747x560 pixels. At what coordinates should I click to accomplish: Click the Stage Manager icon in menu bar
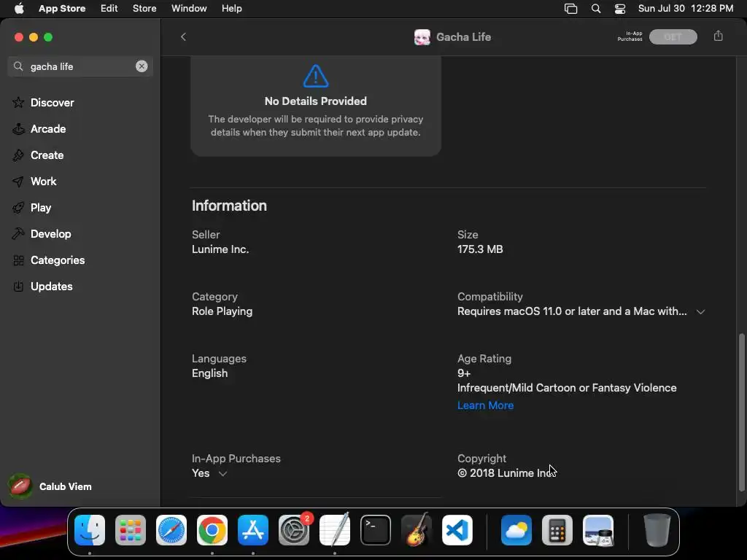[570, 9]
